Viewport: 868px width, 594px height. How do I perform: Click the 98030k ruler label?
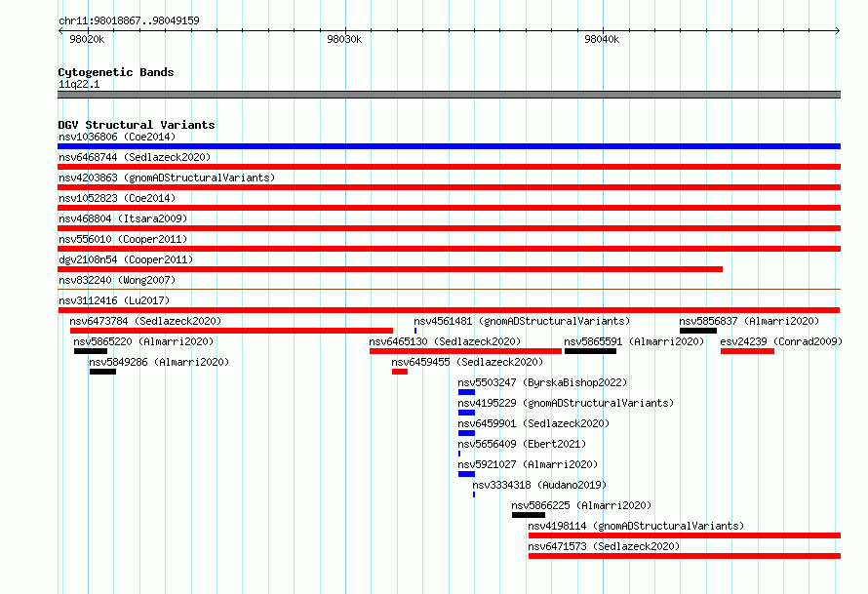click(344, 39)
